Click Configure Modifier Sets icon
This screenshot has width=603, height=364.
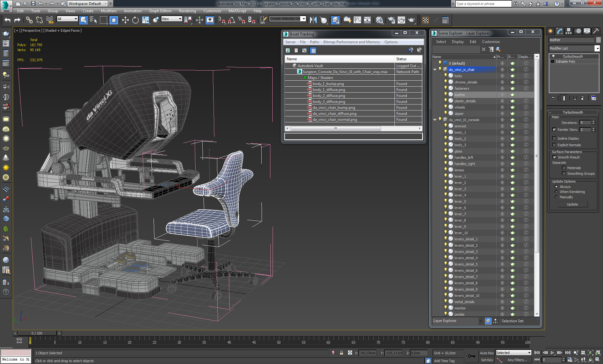click(594, 98)
